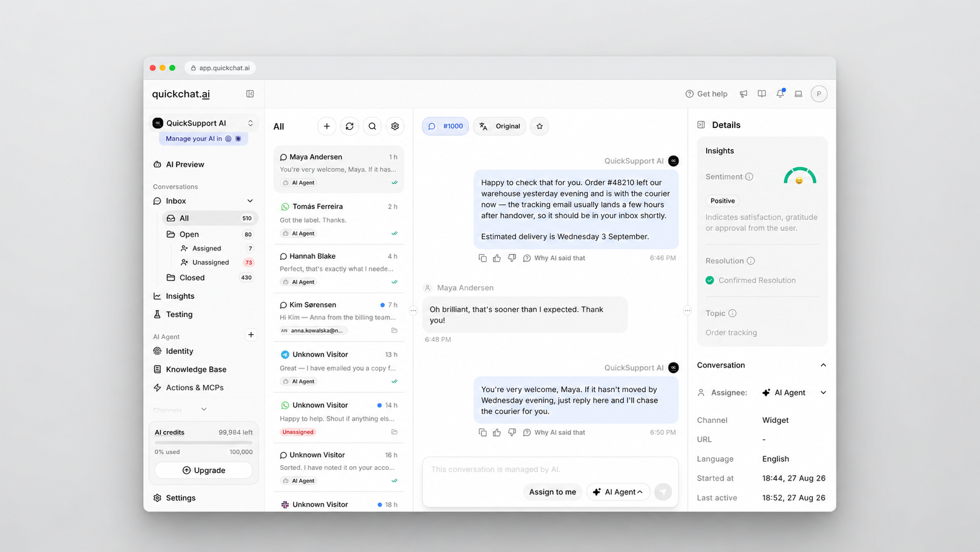Image resolution: width=980 pixels, height=552 pixels.
Task: Open QuickSupport AI workspace switcher
Action: point(203,123)
